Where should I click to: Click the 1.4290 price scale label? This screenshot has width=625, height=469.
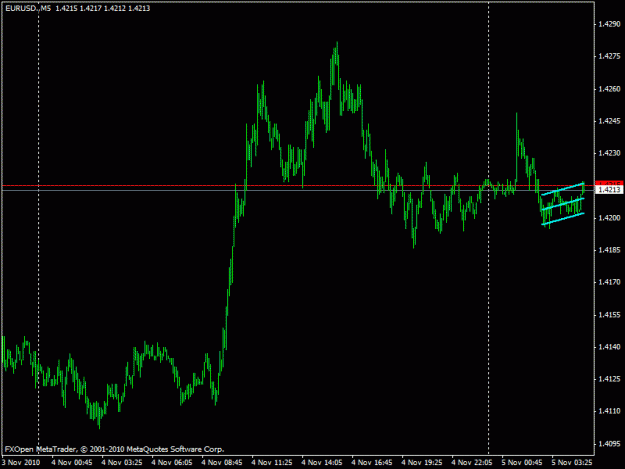(x=609, y=24)
